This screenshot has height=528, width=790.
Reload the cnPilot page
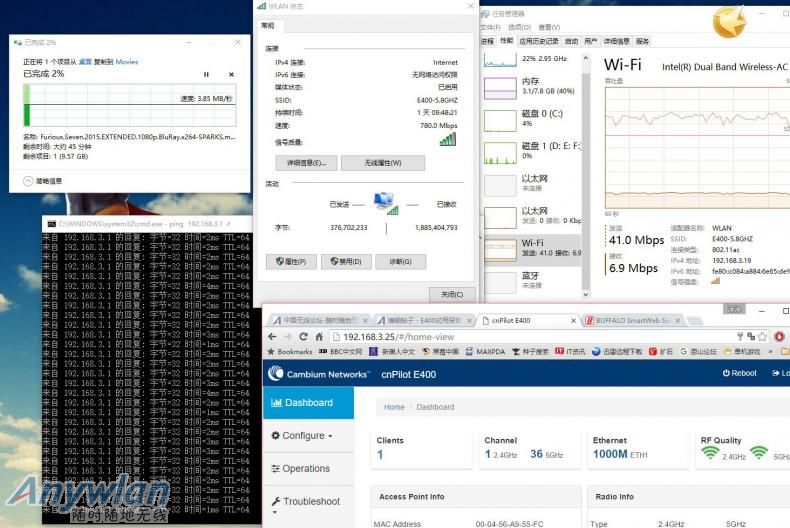[x=303, y=337]
